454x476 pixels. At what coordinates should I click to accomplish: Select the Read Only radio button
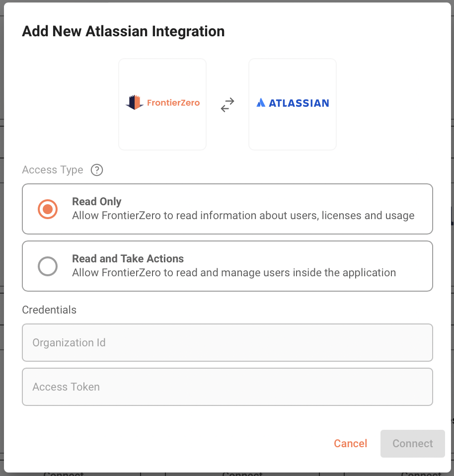tap(48, 209)
